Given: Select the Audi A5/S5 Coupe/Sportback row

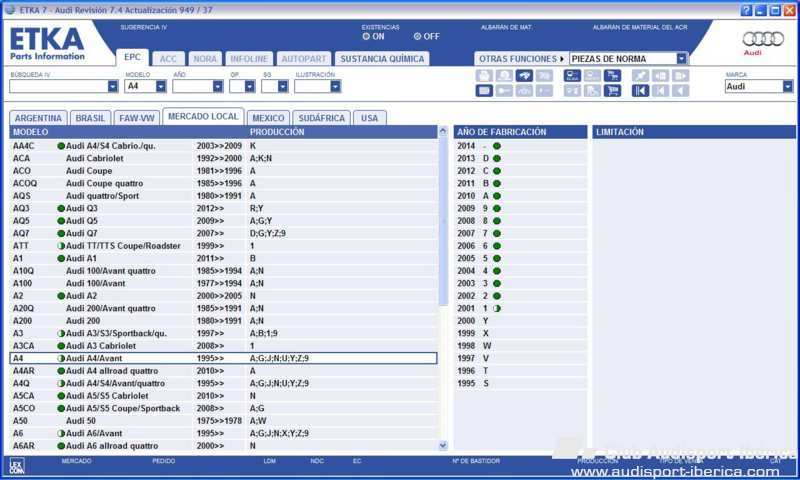Looking at the screenshot, I should click(223, 409).
